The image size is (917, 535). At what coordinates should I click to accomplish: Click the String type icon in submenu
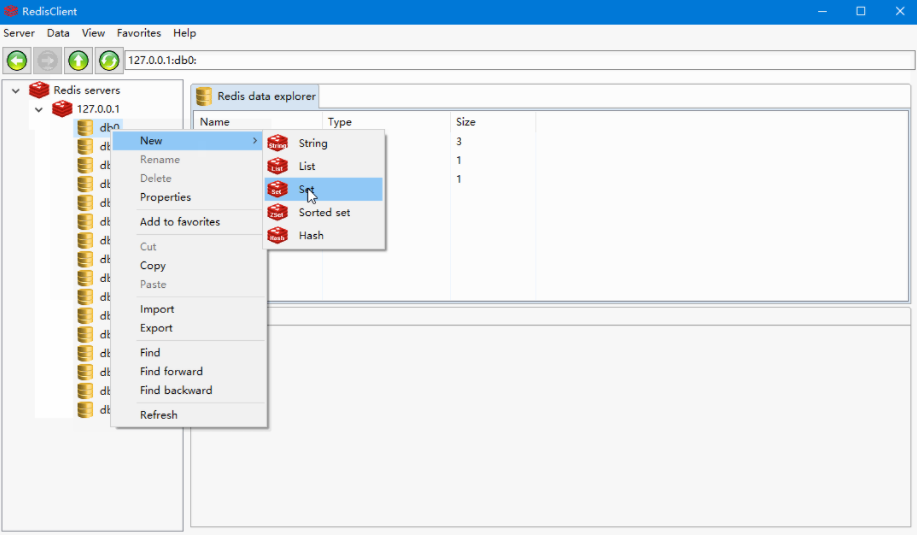pyautogui.click(x=278, y=143)
